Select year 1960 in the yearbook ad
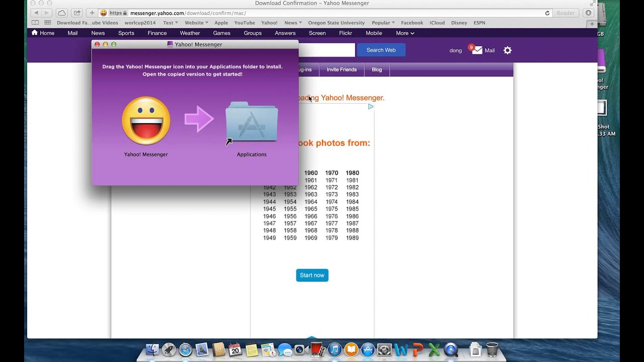Image resolution: width=644 pixels, height=362 pixels. point(311,173)
